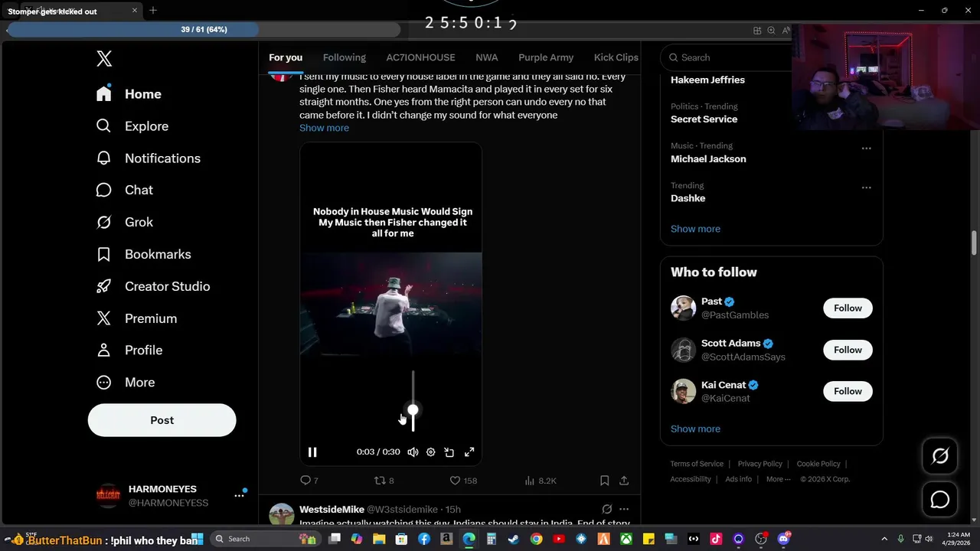
Task: Open the Secret Service trend
Action: 704,119
